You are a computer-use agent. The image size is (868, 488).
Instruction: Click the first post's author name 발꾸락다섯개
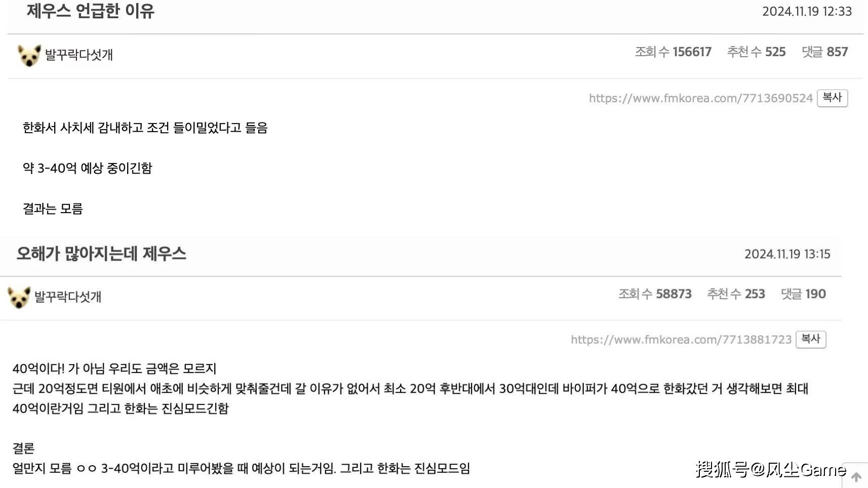(79, 55)
